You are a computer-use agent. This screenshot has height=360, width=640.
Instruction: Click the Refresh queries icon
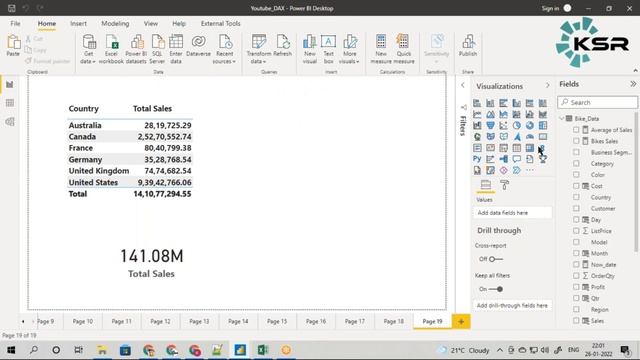point(282,42)
